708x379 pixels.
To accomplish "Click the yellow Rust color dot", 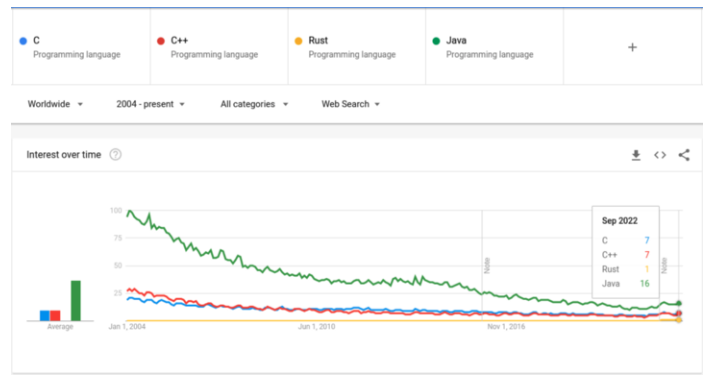I will pos(298,41).
